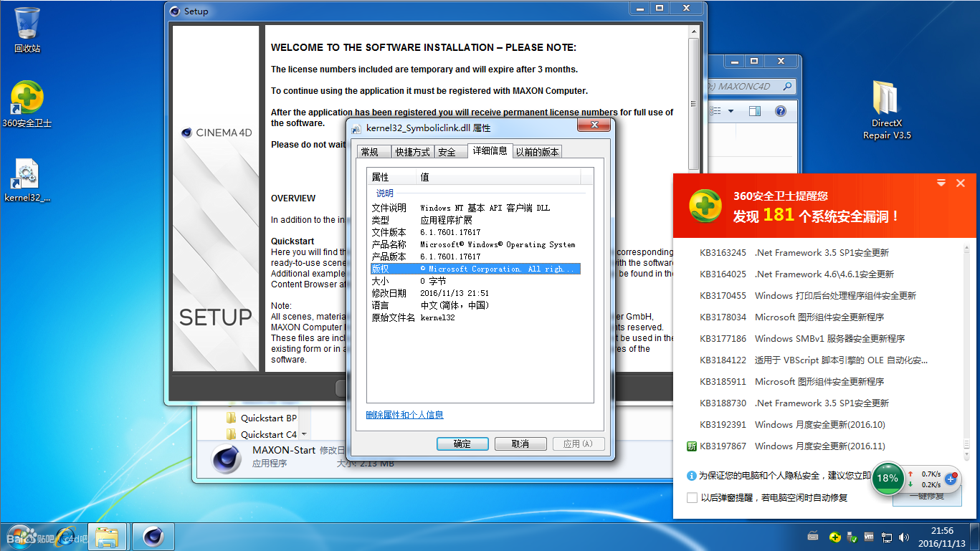The image size is (980, 551).
Task: Toggle the preview pane icon in explorer
Action: coord(755,111)
